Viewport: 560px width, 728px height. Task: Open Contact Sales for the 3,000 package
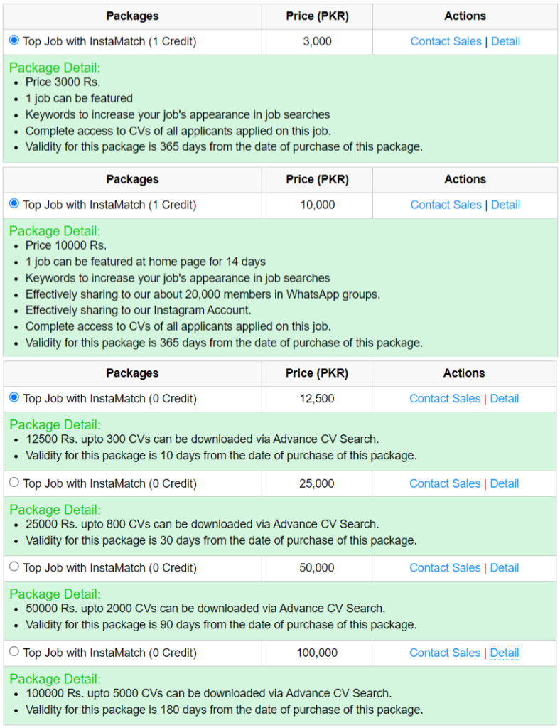[x=446, y=41]
